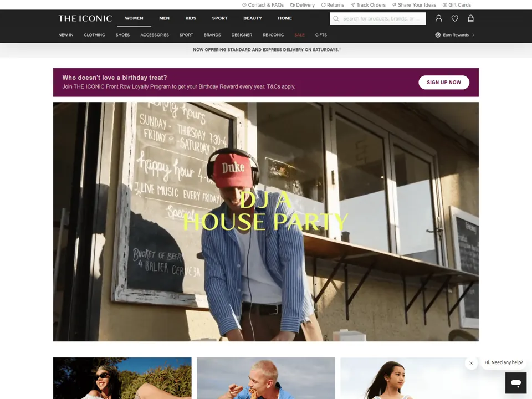This screenshot has width=532, height=399.
Task: Switch to the BEAUTY department tab
Action: point(253,18)
